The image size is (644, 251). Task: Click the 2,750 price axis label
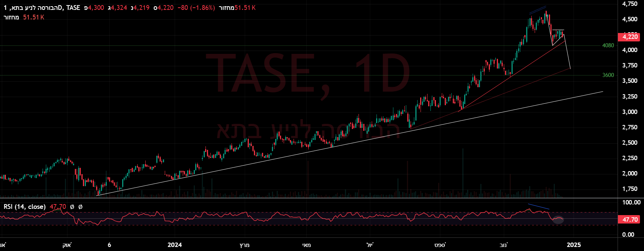[630, 128]
